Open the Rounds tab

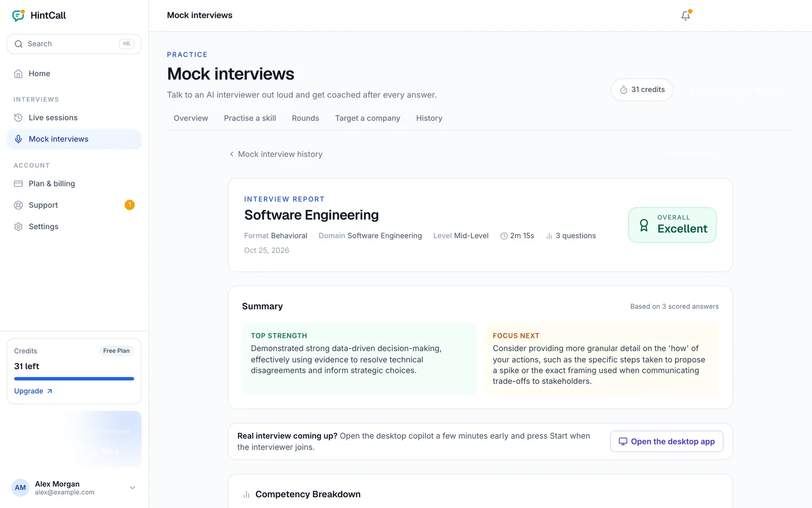306,118
